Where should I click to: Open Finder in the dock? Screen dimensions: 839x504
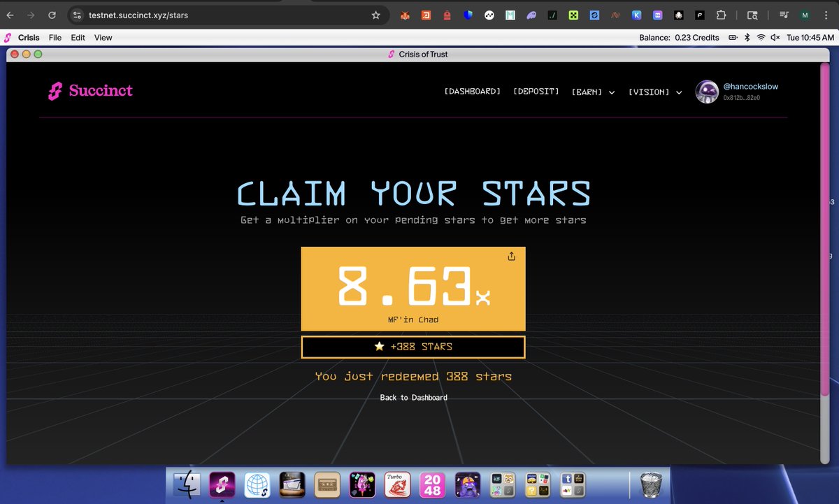pos(186,485)
